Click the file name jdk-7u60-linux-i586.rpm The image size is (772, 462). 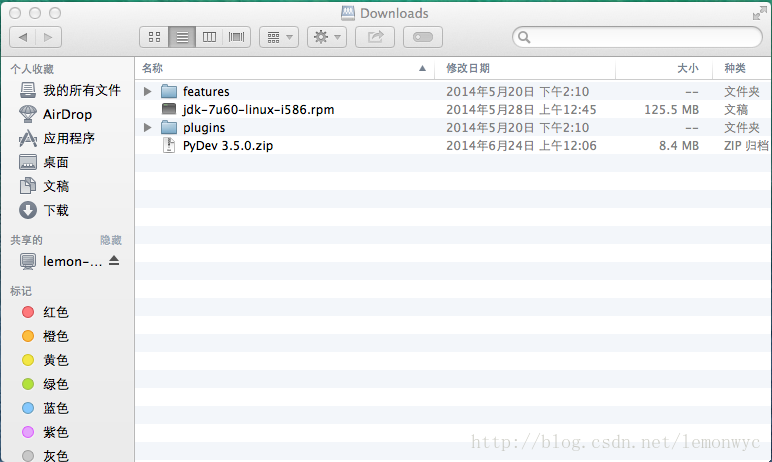pos(258,109)
